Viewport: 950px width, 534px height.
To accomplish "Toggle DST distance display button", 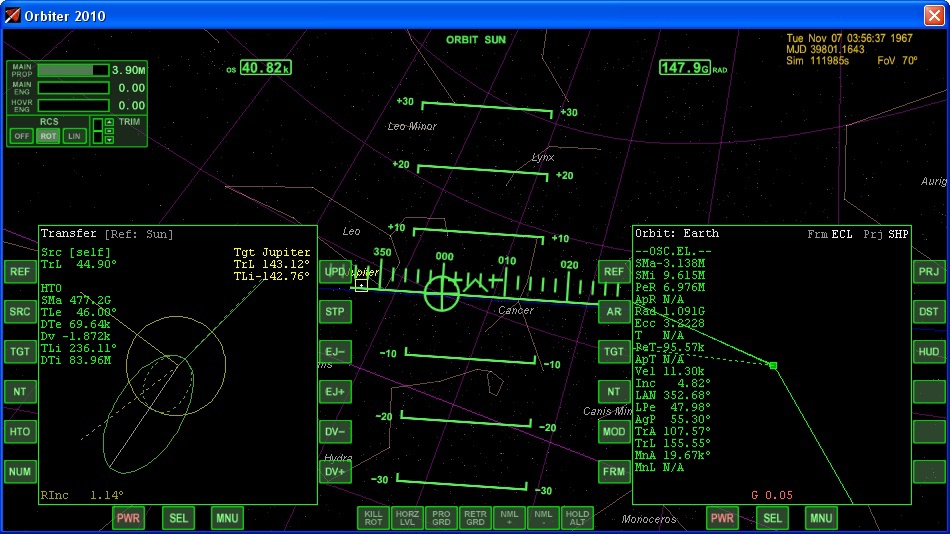I will coord(929,312).
